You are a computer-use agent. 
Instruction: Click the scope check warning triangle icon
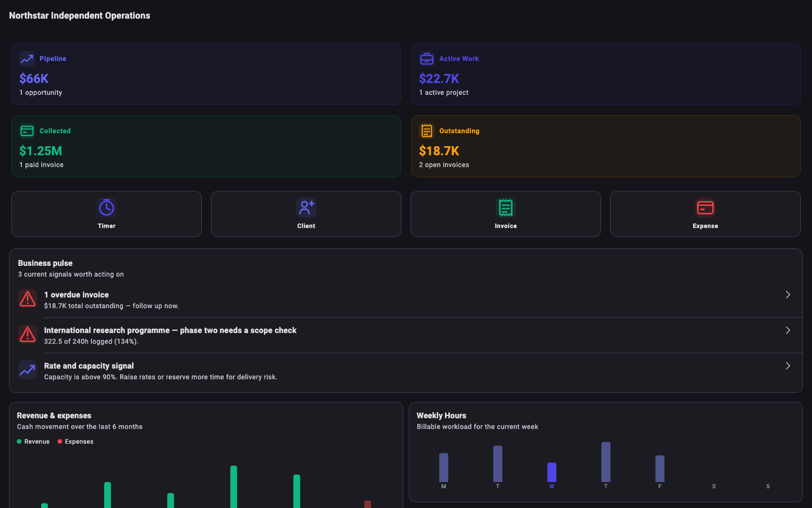(28, 335)
